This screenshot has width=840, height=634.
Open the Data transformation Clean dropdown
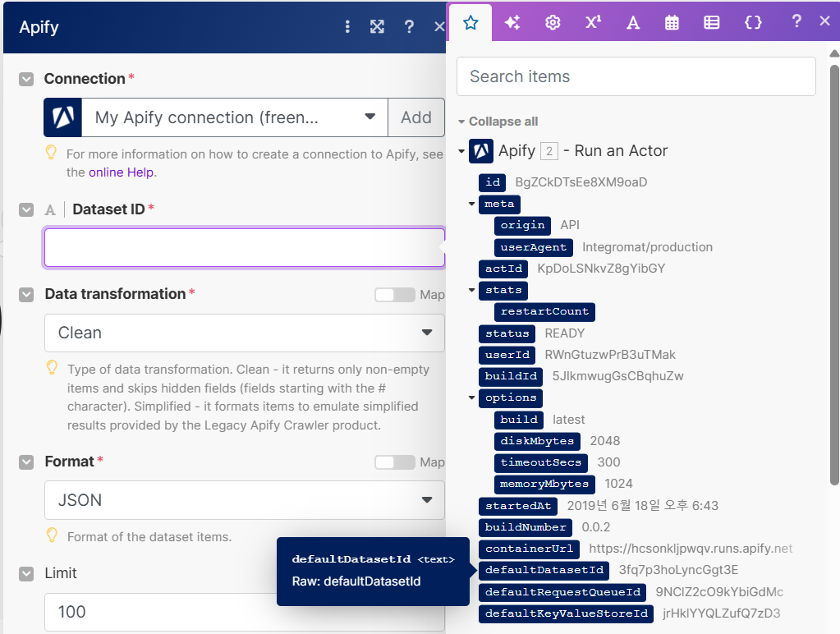point(245,333)
